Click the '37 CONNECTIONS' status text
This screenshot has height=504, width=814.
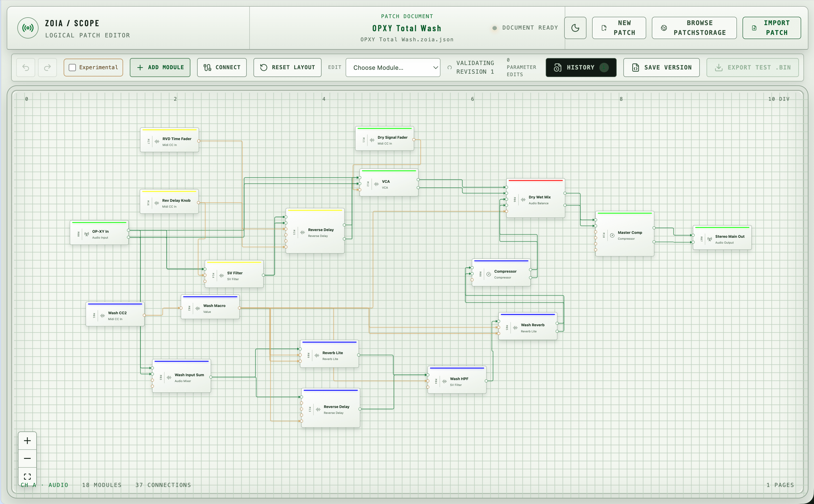pos(163,485)
